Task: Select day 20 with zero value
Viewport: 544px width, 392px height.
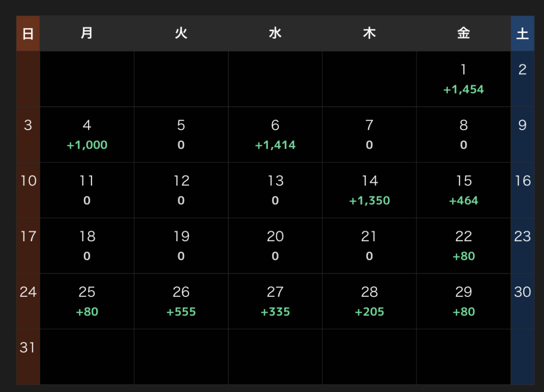Action: click(275, 245)
